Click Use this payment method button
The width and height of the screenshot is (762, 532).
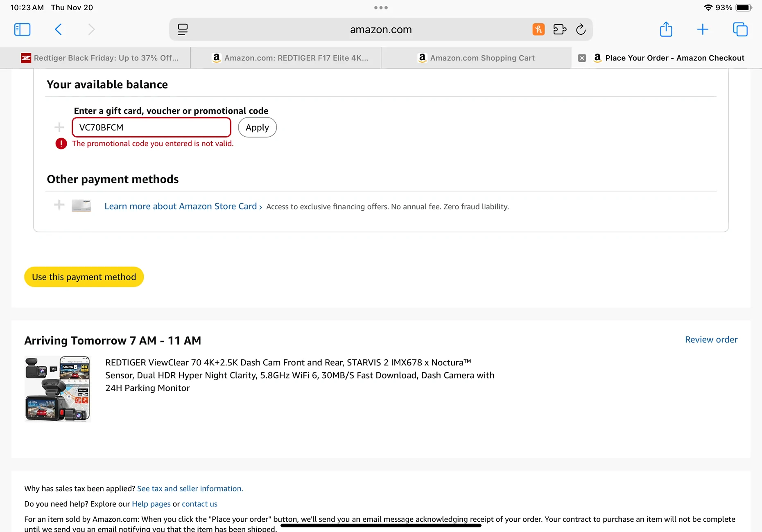pos(84,277)
